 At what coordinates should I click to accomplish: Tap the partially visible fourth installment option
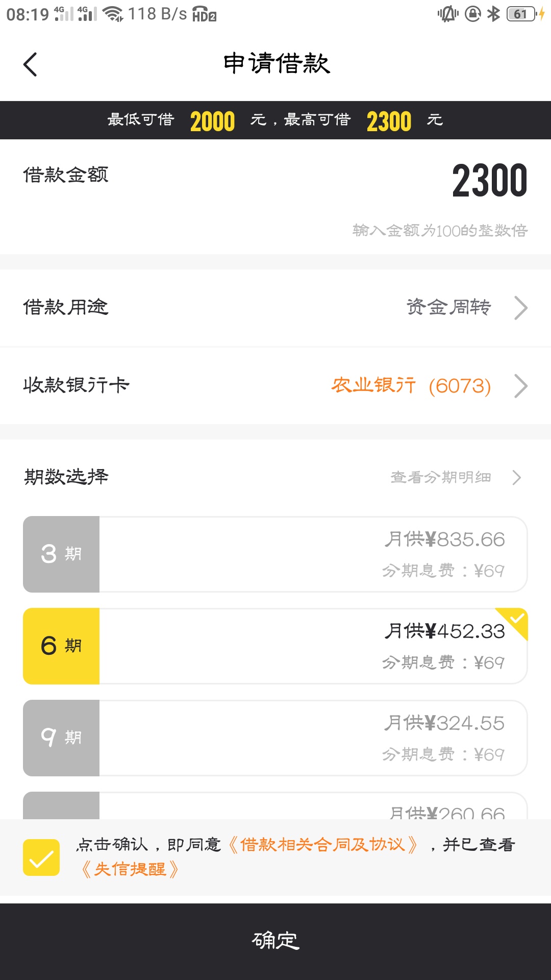[275, 805]
